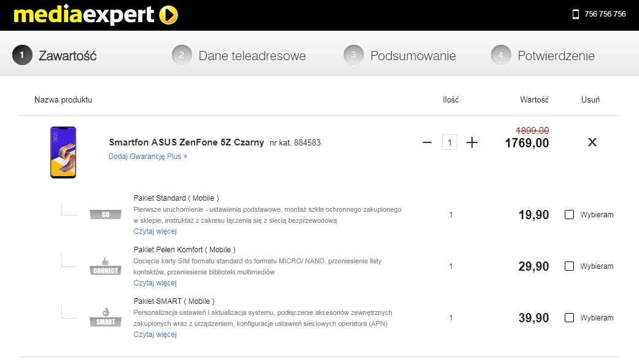Click the price 19,90

(533, 215)
